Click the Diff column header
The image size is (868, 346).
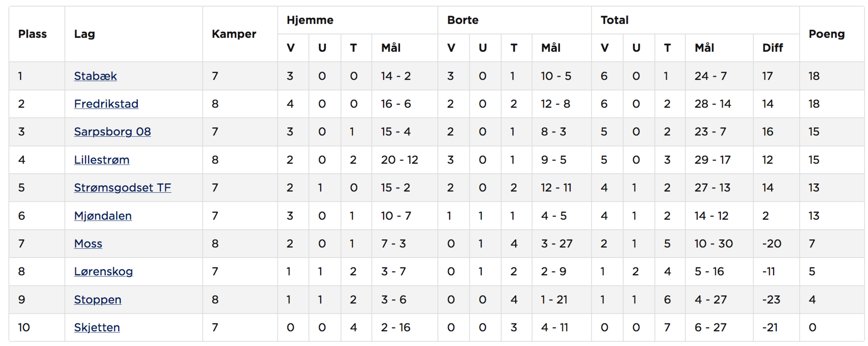tap(773, 48)
